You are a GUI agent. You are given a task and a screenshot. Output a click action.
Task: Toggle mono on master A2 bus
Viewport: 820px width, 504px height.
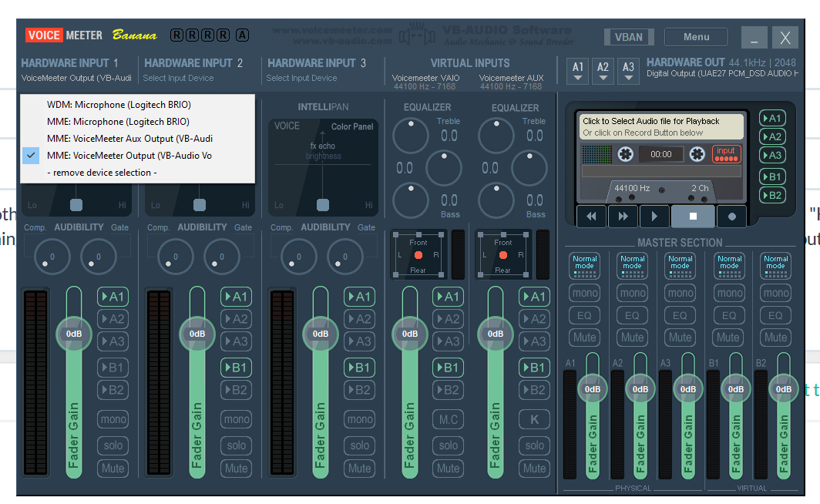tap(633, 293)
